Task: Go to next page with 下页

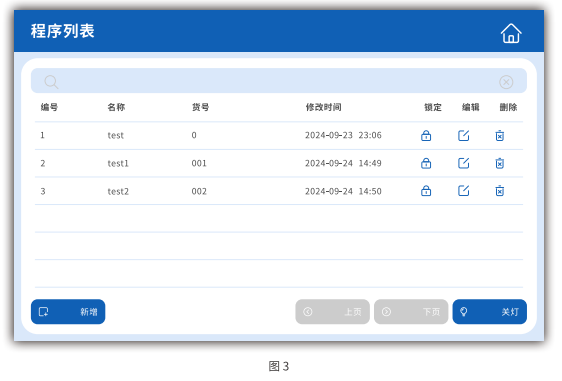Action: 411,312
